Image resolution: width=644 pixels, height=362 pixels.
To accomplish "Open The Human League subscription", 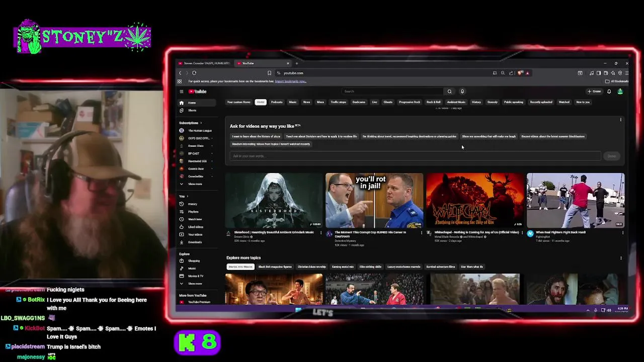I will 196,131.
